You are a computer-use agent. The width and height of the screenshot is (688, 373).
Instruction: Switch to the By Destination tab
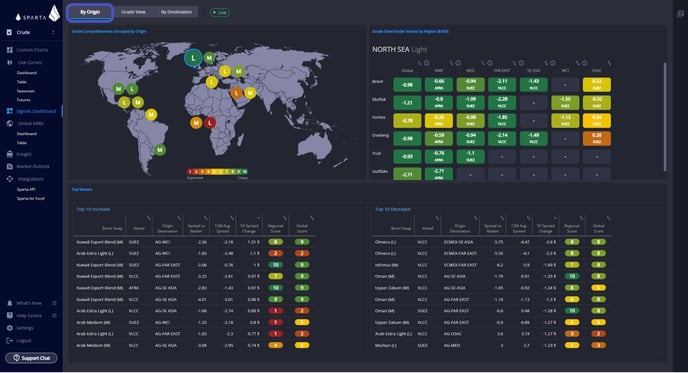pos(176,12)
